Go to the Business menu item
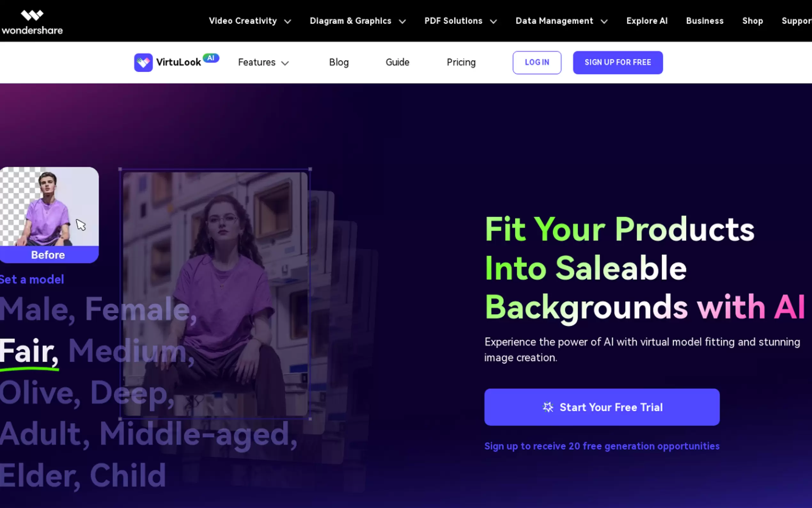812x508 pixels. tap(705, 21)
